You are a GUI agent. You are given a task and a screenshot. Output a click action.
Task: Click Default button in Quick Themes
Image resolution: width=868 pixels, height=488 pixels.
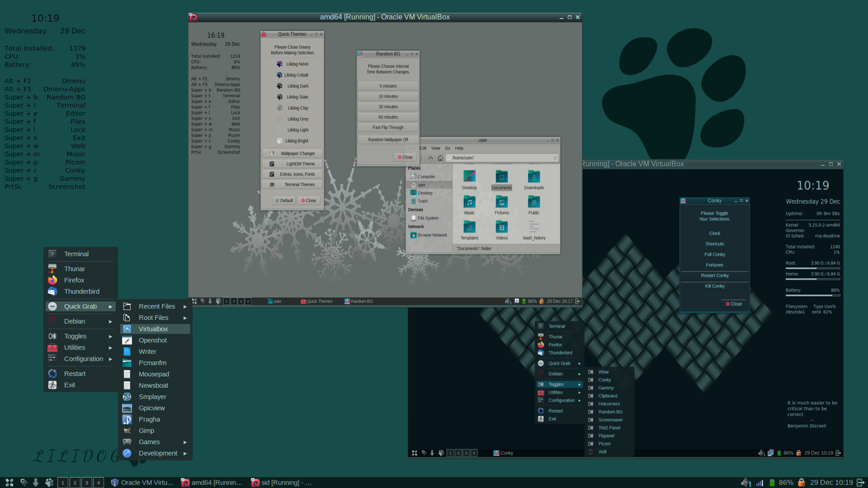284,201
